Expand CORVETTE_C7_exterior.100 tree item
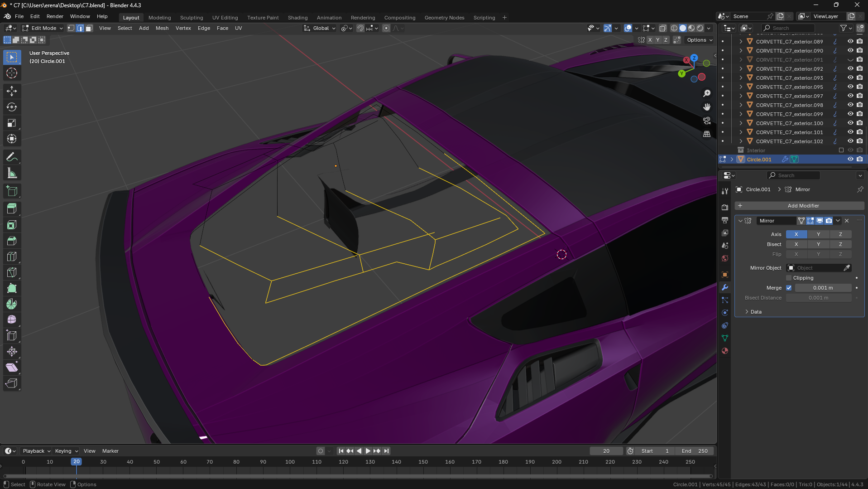This screenshot has width=868, height=489. 741,123
